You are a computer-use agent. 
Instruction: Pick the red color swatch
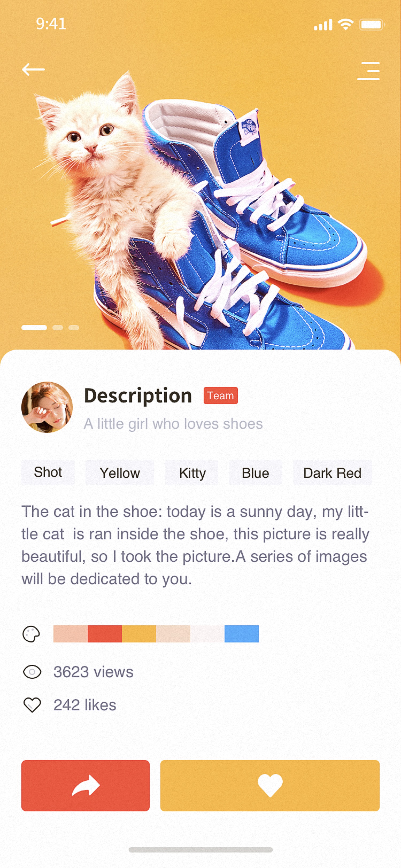point(105,634)
